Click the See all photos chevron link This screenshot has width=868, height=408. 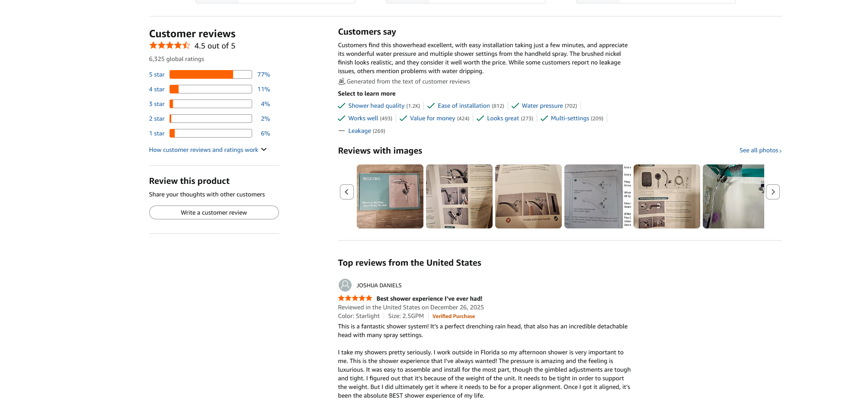click(760, 151)
